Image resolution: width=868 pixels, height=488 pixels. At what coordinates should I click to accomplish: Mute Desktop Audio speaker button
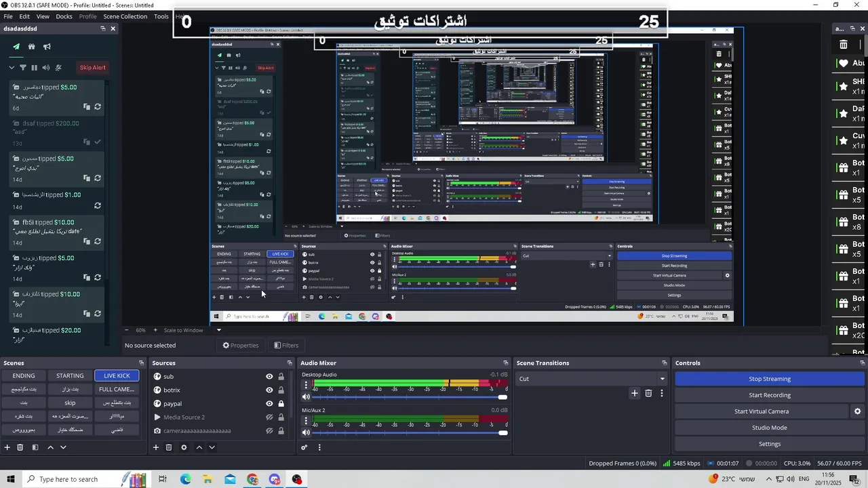tap(306, 397)
